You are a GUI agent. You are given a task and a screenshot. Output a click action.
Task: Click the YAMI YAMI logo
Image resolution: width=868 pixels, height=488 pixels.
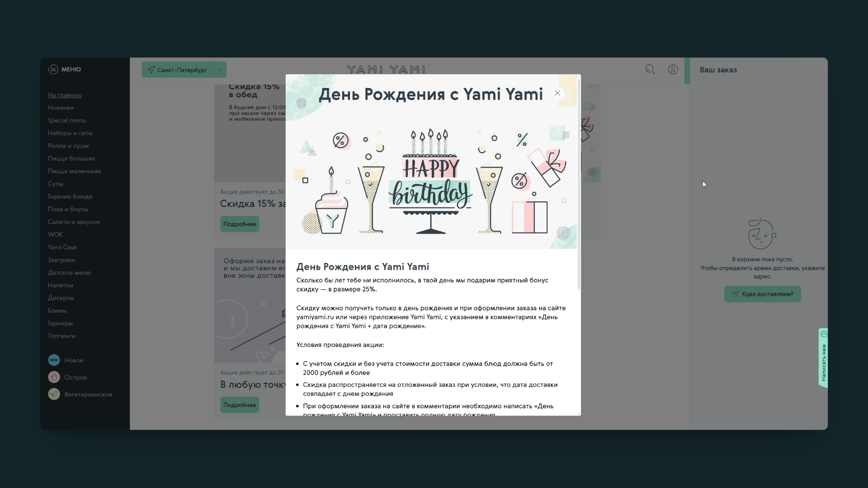coord(386,69)
